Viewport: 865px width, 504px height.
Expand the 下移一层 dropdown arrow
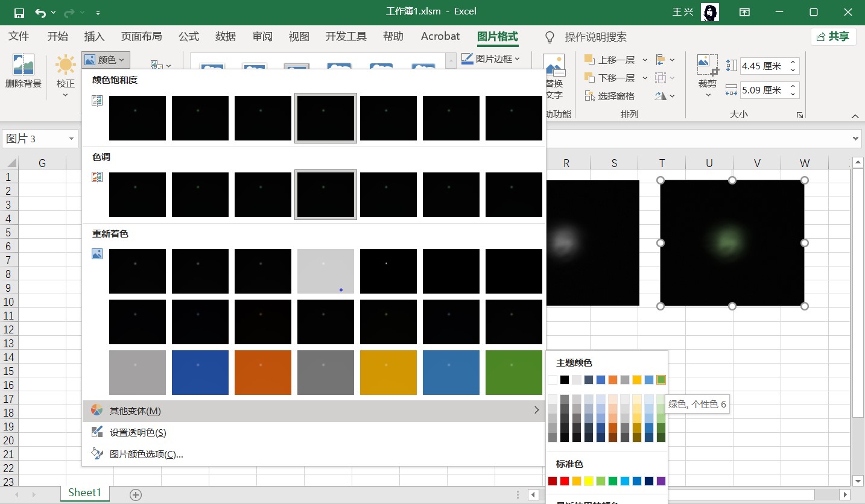[x=645, y=78]
